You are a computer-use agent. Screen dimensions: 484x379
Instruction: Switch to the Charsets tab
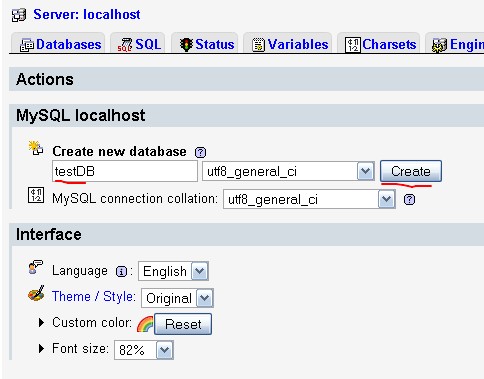click(380, 44)
